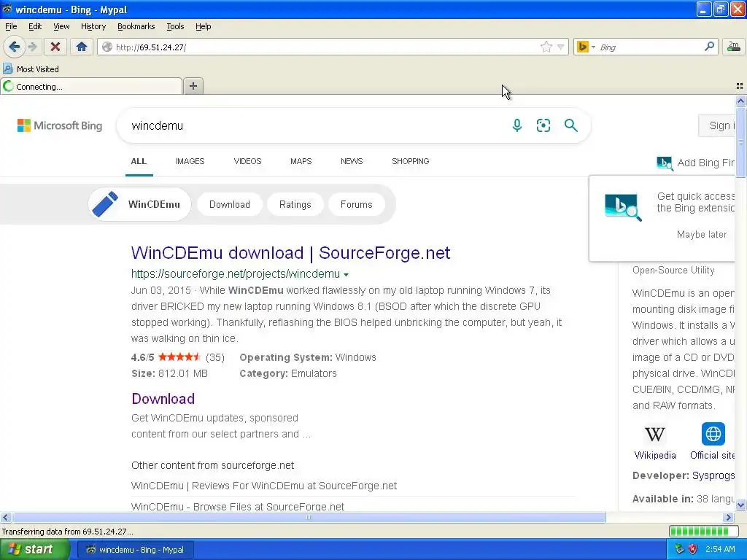
Task: Switch to the VIDEOS results tab
Action: coord(247,161)
